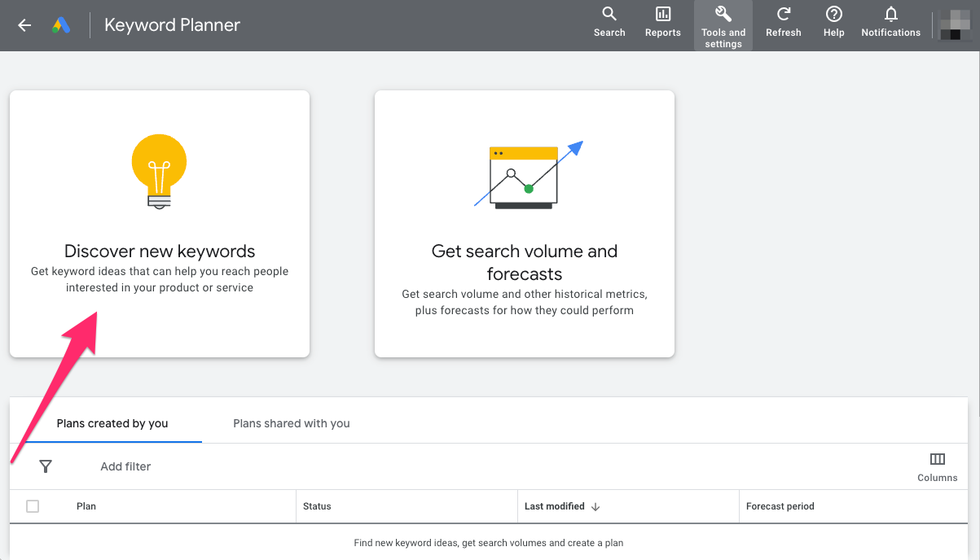Open the Discover new keywords card
980x560 pixels.
[160, 224]
